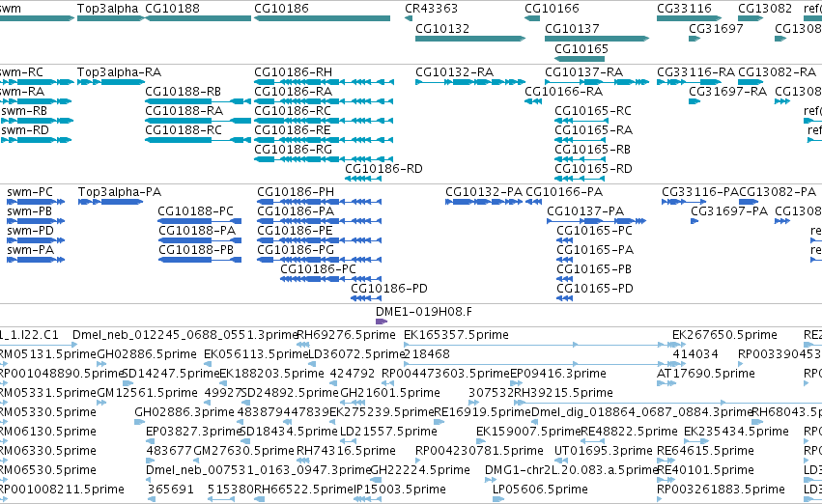Screen dimensions: 822x504
Task: Open transcript CG10165-RD
Action: pyautogui.click(x=581, y=179)
